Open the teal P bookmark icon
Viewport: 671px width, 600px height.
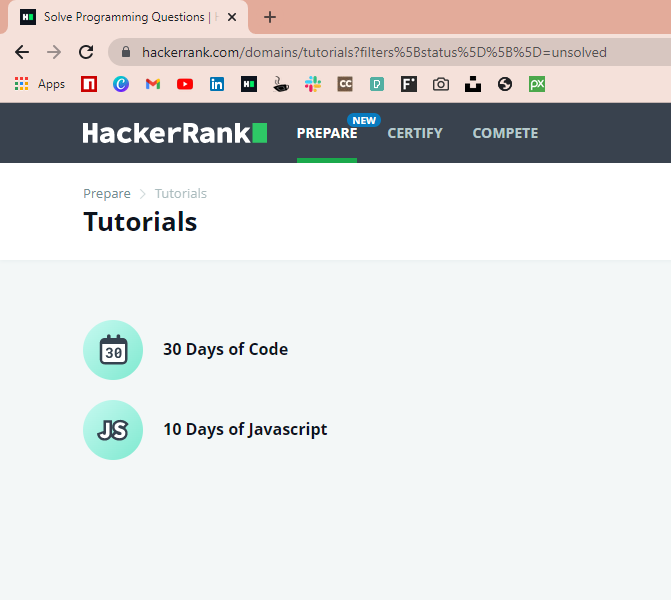click(x=377, y=84)
